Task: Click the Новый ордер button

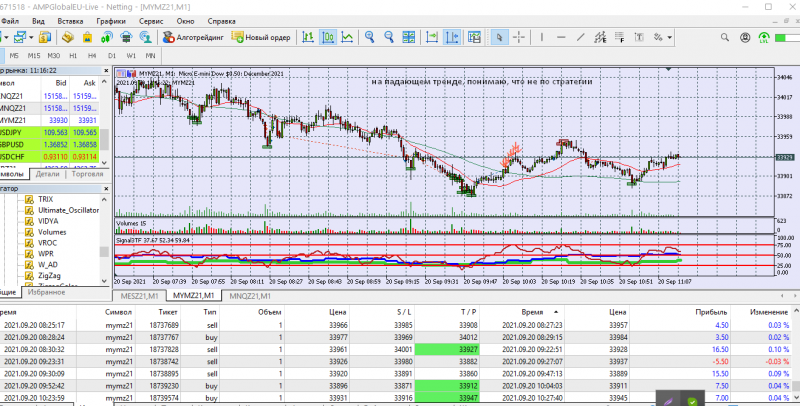Action: [x=261, y=37]
